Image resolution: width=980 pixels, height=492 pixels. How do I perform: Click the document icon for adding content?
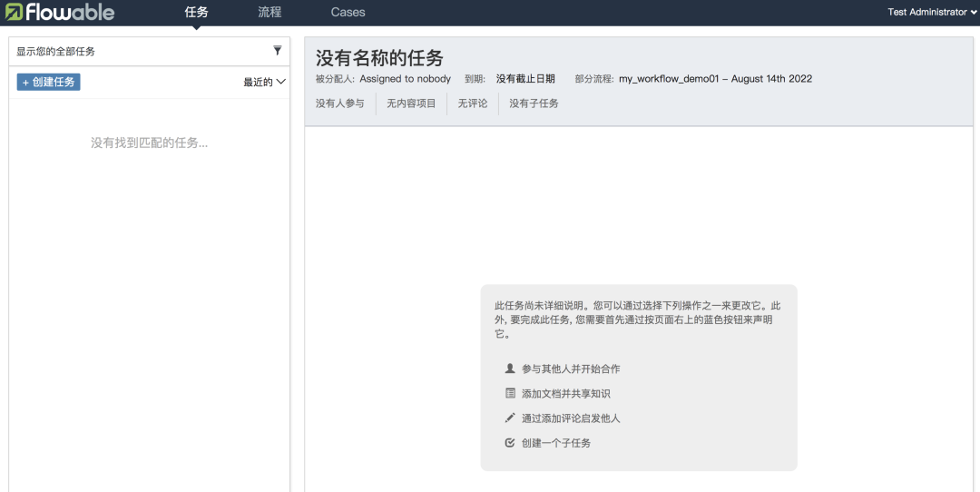(510, 393)
